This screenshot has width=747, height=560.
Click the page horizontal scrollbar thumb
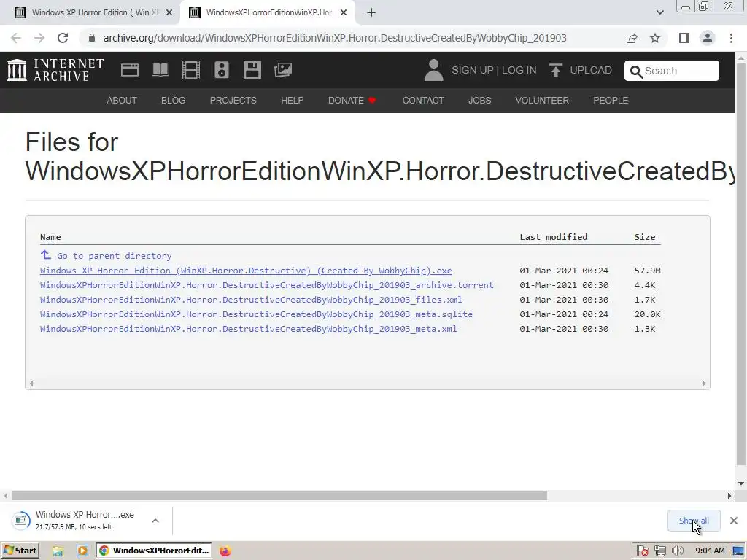pyautogui.click(x=279, y=496)
